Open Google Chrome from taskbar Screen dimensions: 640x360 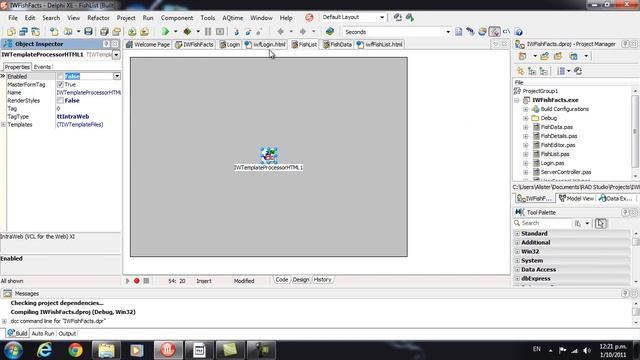pos(75,350)
